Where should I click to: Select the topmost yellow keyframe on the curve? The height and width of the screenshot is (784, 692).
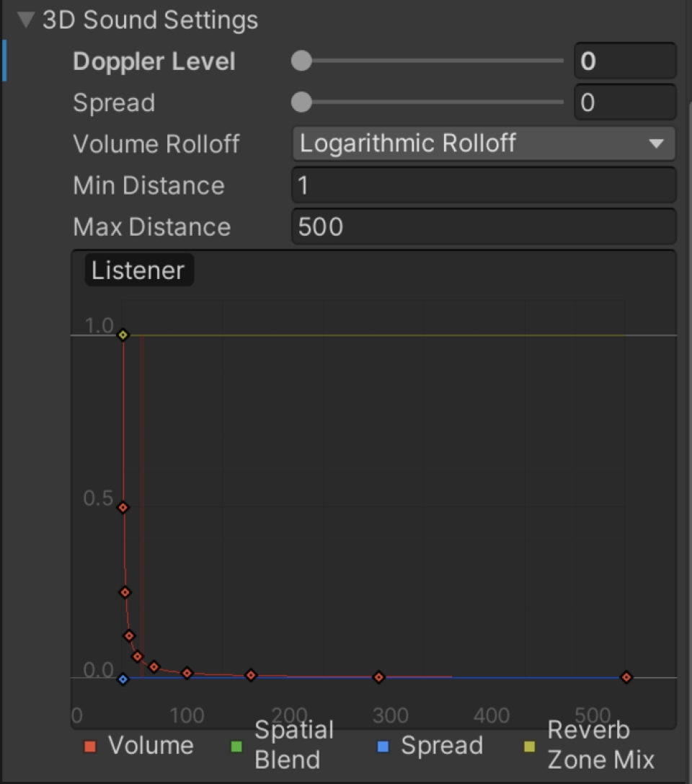[x=123, y=334]
